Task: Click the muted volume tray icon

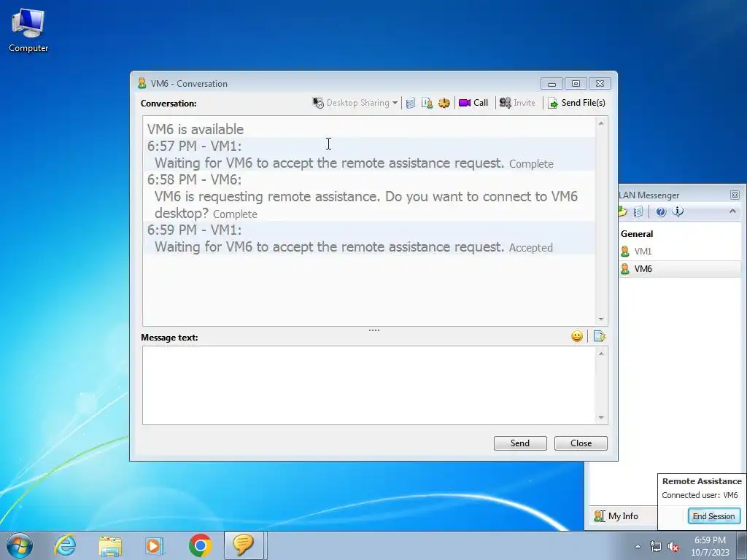Action: [x=673, y=547]
